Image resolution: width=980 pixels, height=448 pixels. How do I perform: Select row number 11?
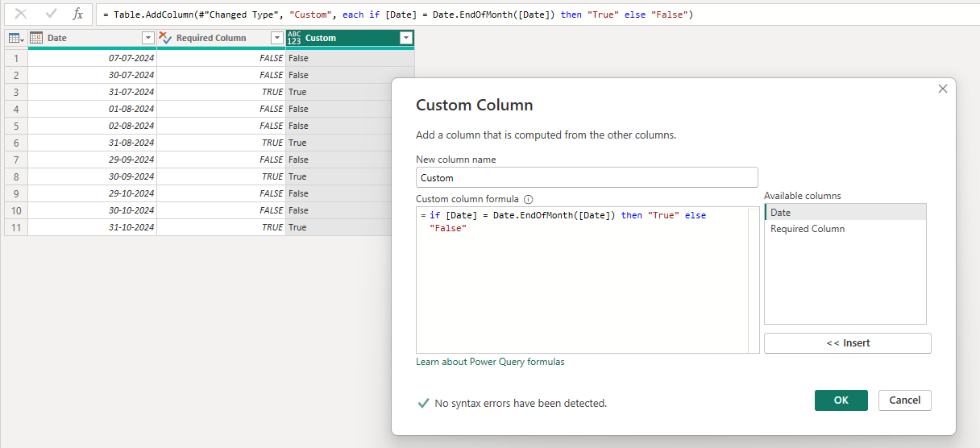pos(15,227)
